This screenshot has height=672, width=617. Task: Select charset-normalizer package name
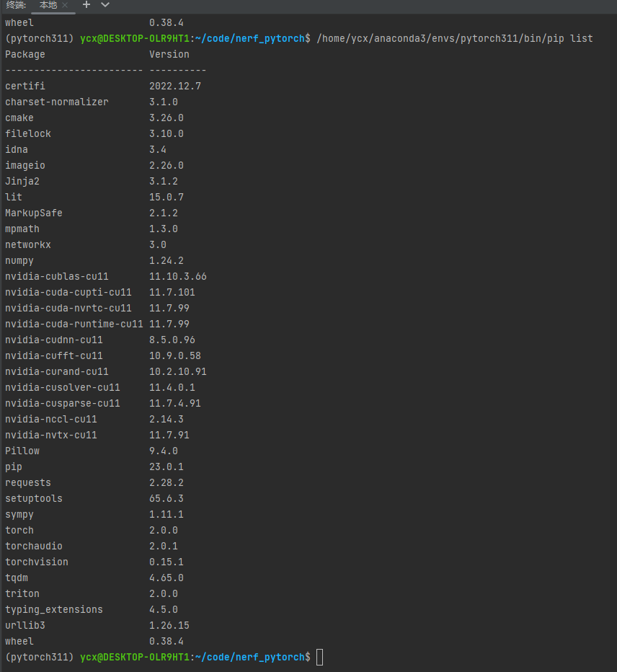(x=56, y=102)
